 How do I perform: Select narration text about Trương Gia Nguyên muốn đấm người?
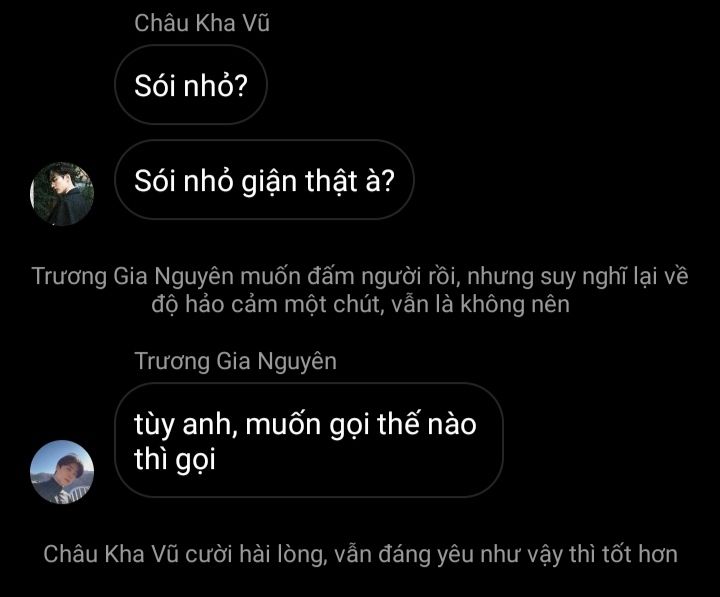(x=360, y=290)
